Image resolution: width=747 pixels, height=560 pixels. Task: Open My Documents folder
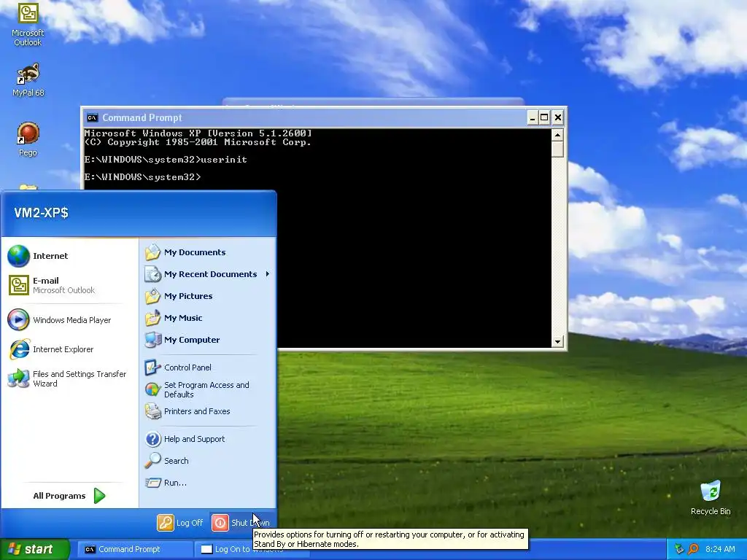point(208,252)
